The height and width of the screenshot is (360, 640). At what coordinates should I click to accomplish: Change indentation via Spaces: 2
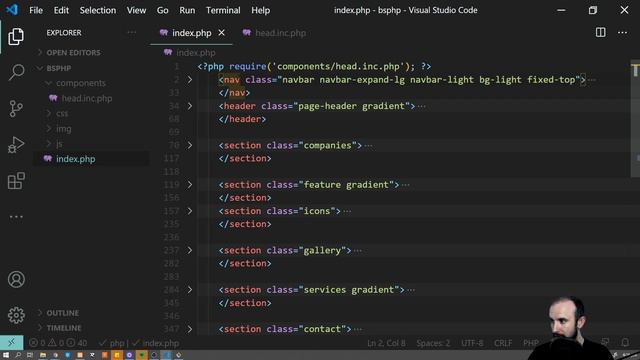point(433,343)
